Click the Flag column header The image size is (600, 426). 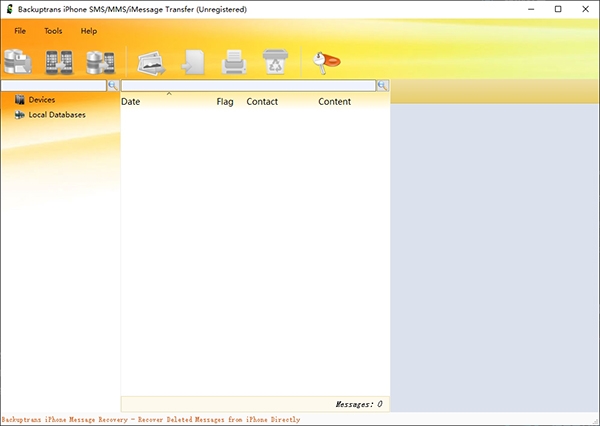(225, 102)
